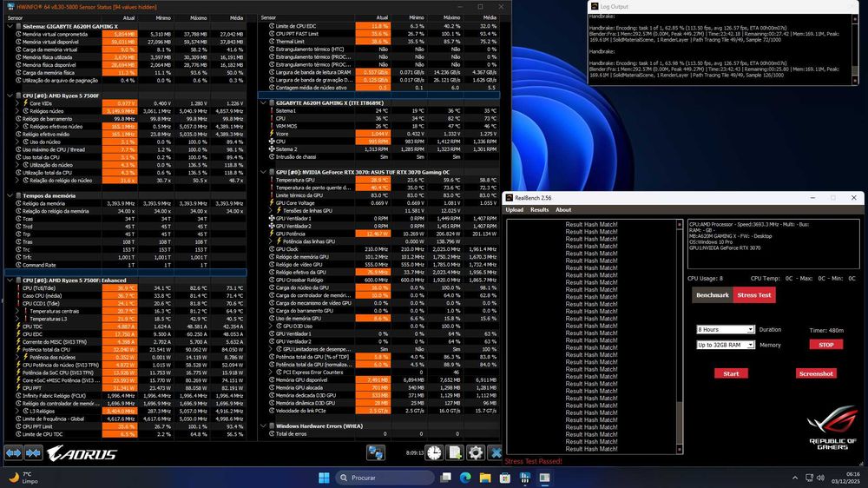868x488 pixels.
Task: Open Memory dropdown Up to 32GB RAM
Action: point(725,345)
